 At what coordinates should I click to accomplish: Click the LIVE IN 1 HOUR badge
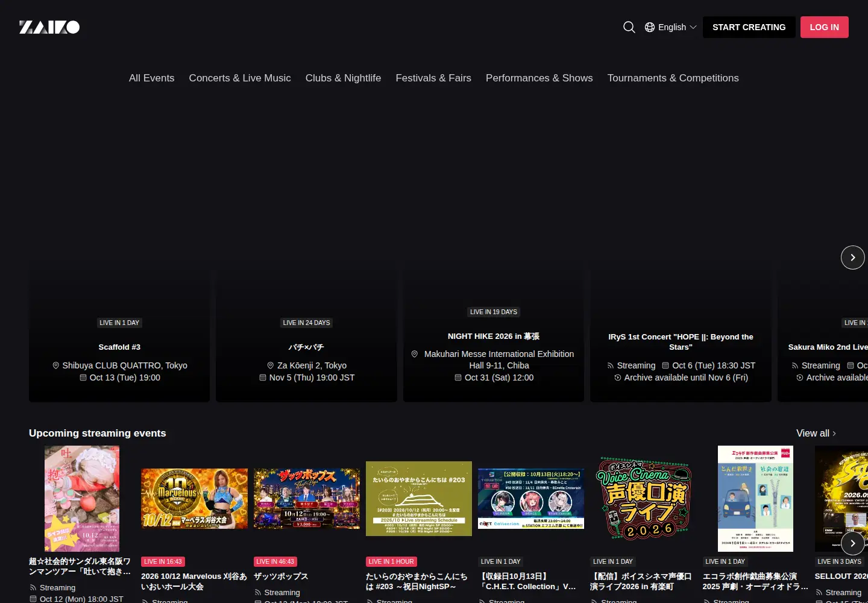[391, 561]
